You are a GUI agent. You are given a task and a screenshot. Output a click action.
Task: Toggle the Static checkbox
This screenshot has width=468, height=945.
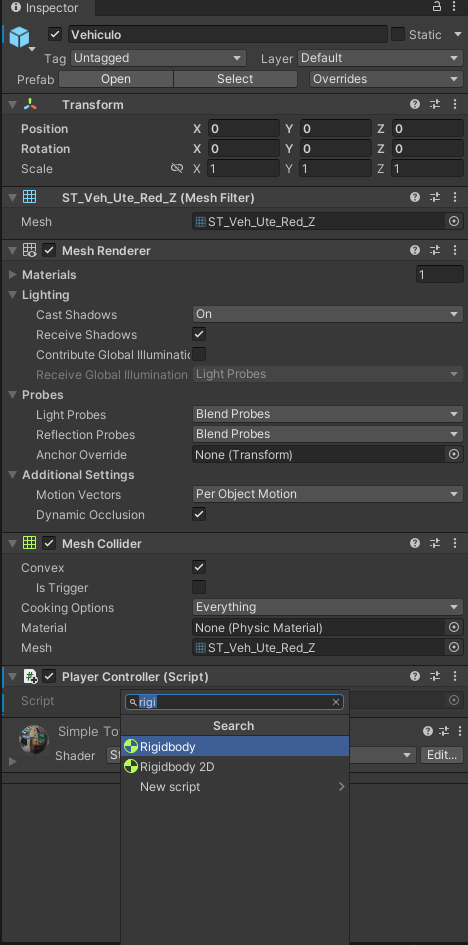pos(398,34)
